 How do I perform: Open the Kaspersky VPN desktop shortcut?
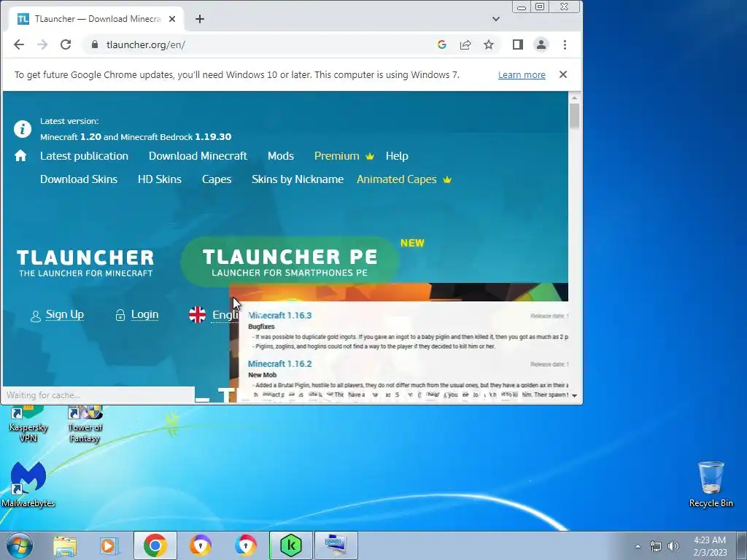tap(28, 425)
